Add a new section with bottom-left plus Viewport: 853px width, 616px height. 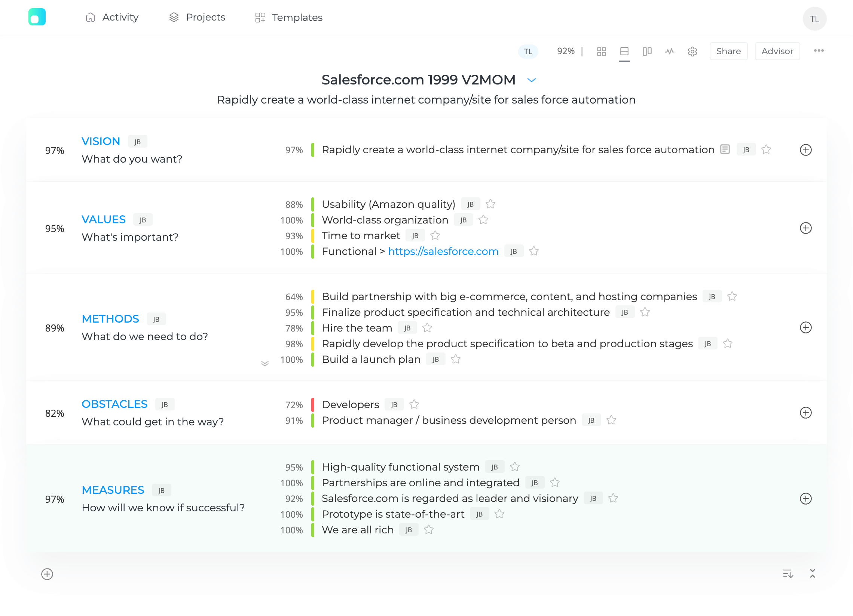coord(47,574)
